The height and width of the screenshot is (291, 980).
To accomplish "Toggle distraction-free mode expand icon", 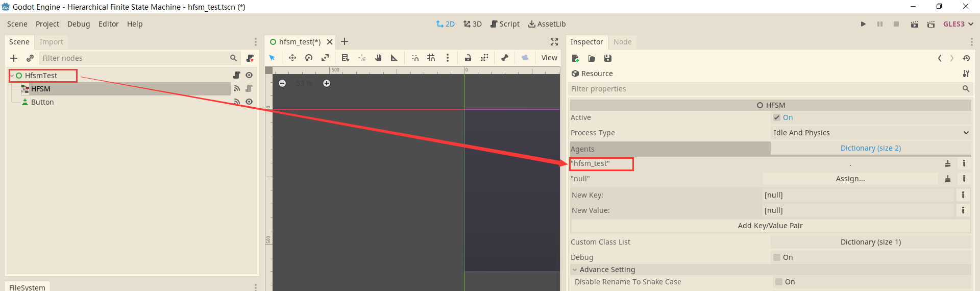I will (554, 42).
